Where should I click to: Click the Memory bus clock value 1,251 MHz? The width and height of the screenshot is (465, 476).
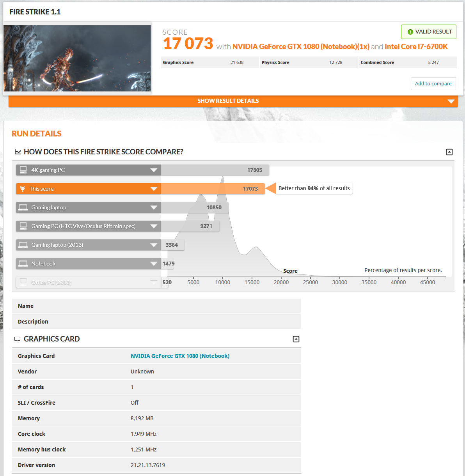[144, 449]
